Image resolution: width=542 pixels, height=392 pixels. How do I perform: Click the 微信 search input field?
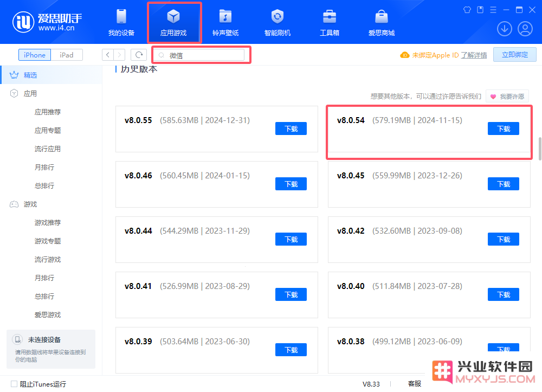coord(199,55)
